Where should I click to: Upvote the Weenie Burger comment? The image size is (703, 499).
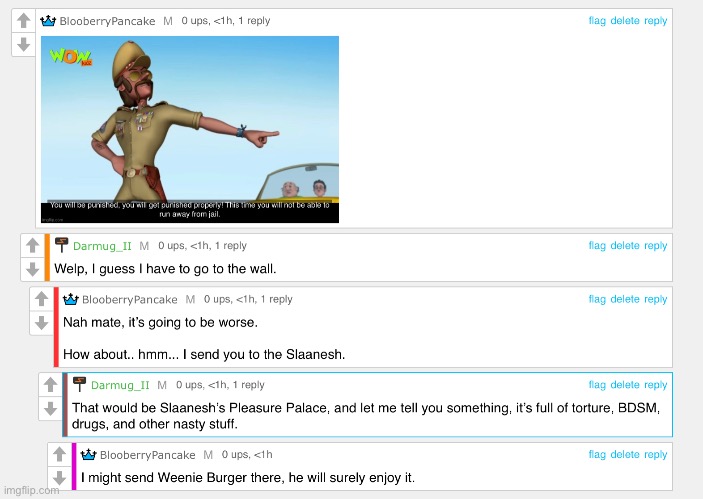coord(59,454)
